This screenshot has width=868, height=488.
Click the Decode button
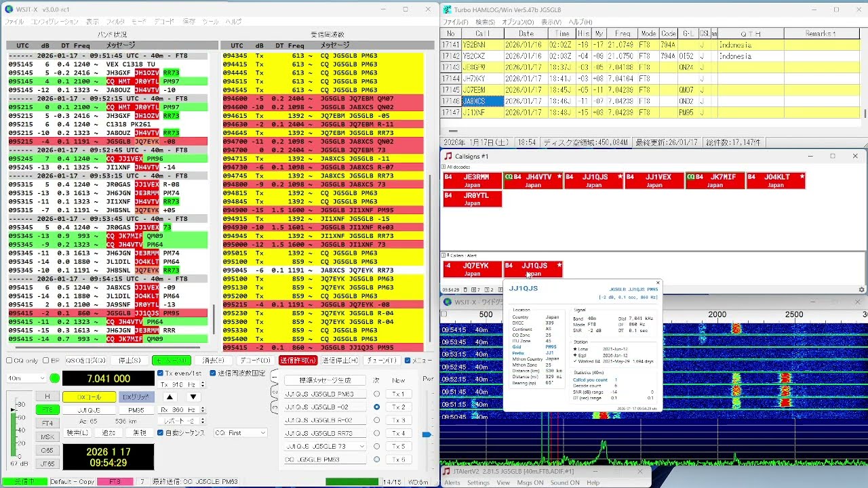(x=255, y=361)
